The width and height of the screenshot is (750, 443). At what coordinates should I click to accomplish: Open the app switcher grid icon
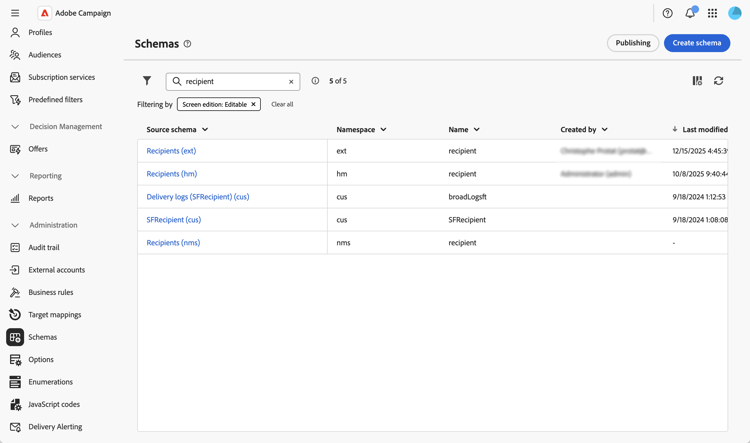(x=712, y=13)
